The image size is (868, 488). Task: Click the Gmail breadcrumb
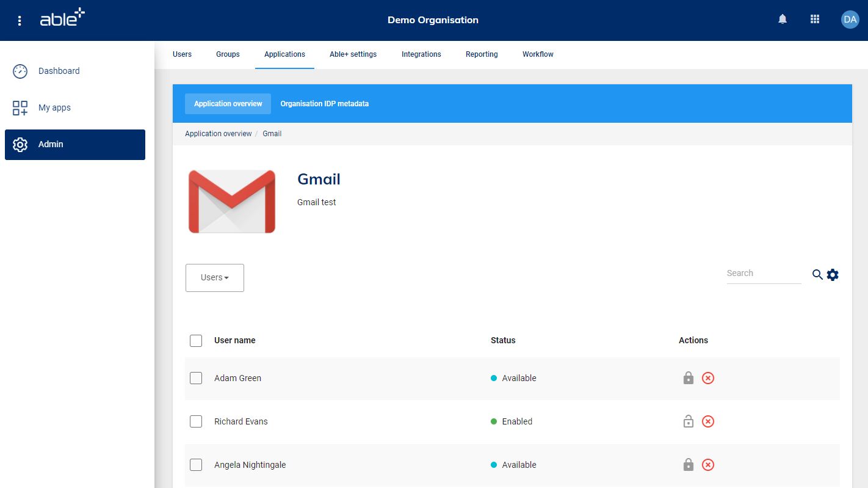tap(272, 134)
